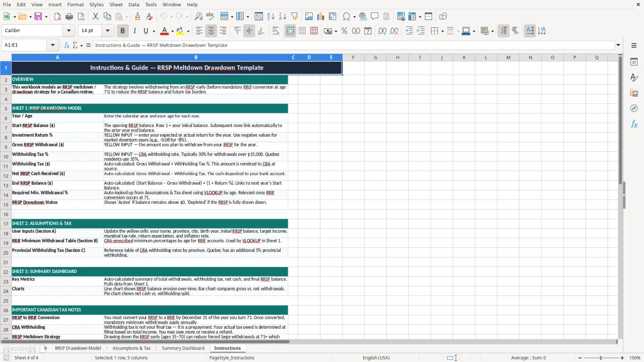Click the vertical scrollbar
Image resolution: width=644 pixels, height=362 pixels.
click(620, 196)
